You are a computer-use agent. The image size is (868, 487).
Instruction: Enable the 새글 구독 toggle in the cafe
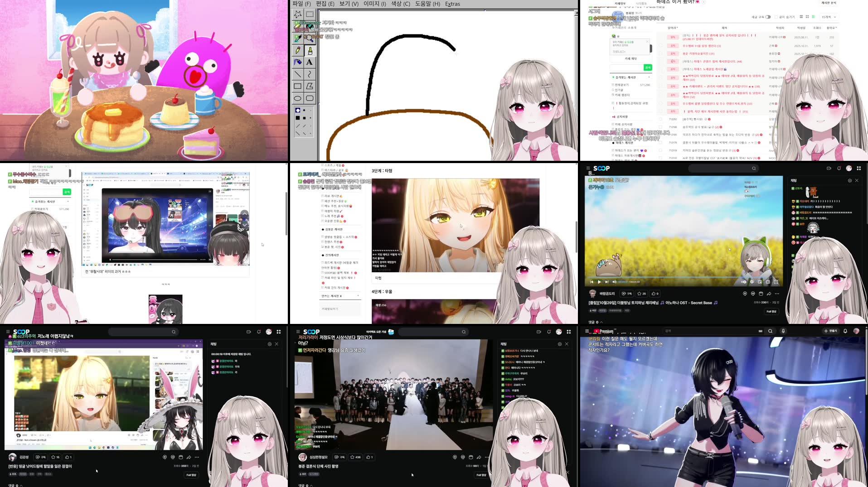768,17
